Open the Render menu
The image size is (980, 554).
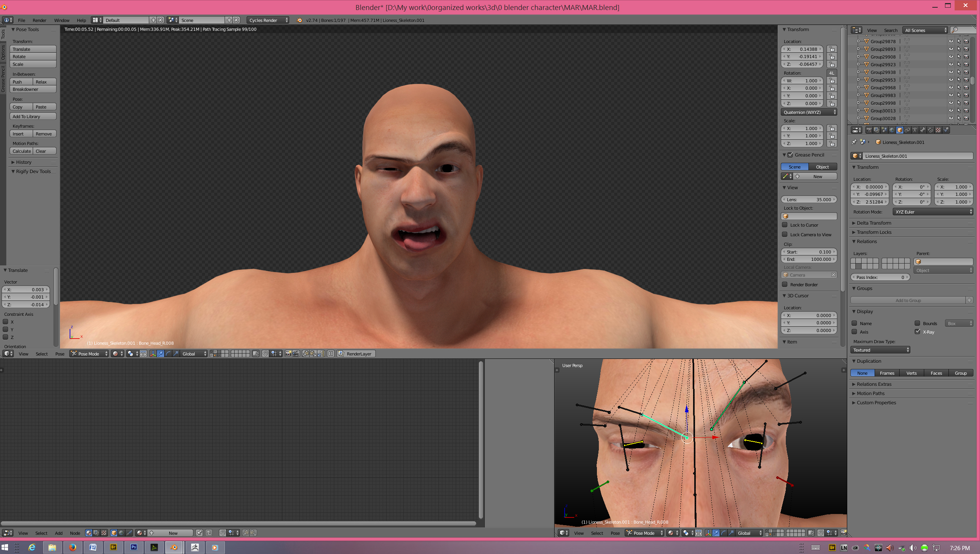tap(39, 20)
